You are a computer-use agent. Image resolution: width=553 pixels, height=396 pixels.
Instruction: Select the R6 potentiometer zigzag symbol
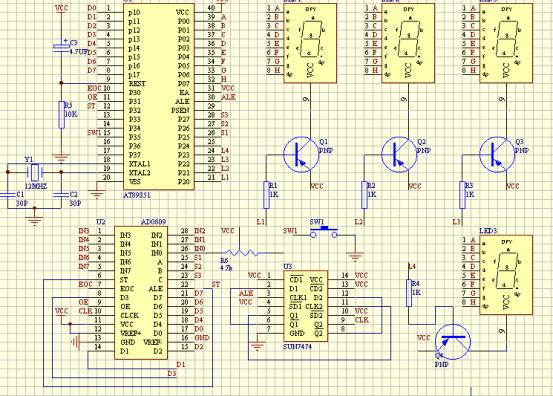241,252
